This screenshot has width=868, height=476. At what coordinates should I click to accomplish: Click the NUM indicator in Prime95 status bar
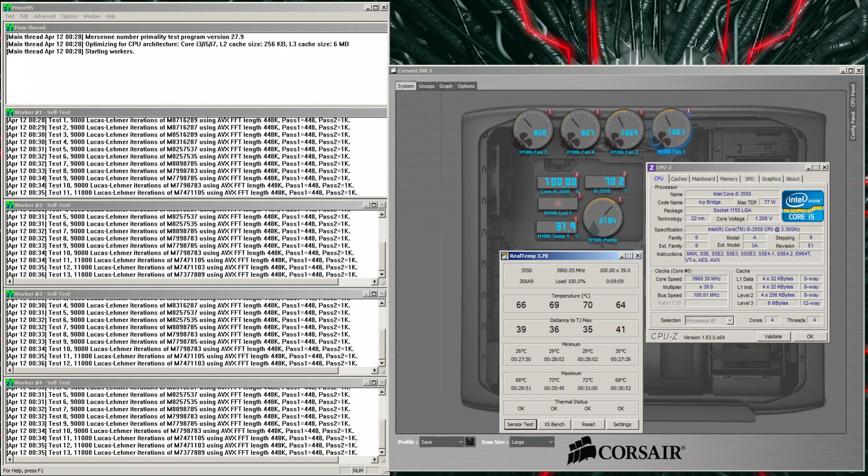[x=358, y=471]
